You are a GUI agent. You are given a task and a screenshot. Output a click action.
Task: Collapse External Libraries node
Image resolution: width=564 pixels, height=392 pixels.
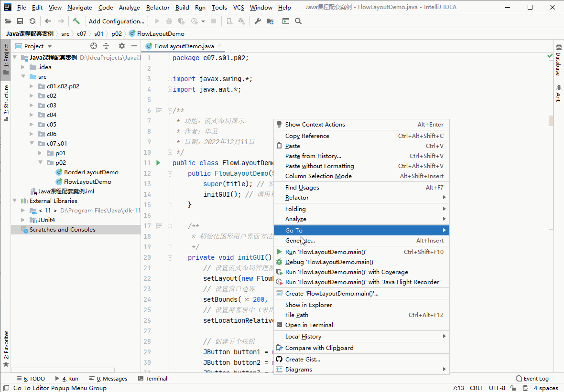(14, 201)
